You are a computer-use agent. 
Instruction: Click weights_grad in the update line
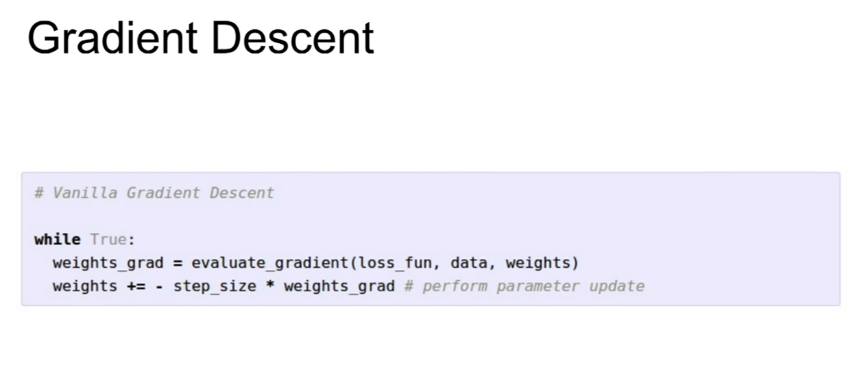339,286
